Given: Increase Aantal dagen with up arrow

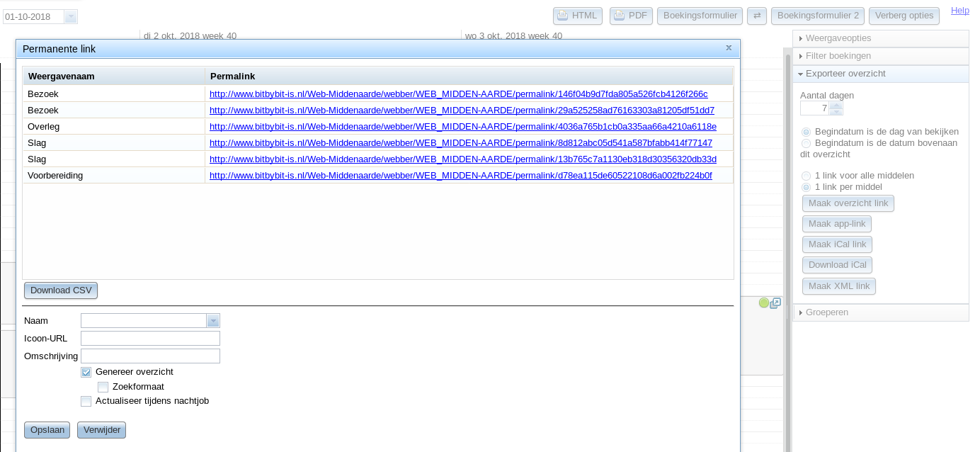Looking at the screenshot, I should (x=836, y=105).
